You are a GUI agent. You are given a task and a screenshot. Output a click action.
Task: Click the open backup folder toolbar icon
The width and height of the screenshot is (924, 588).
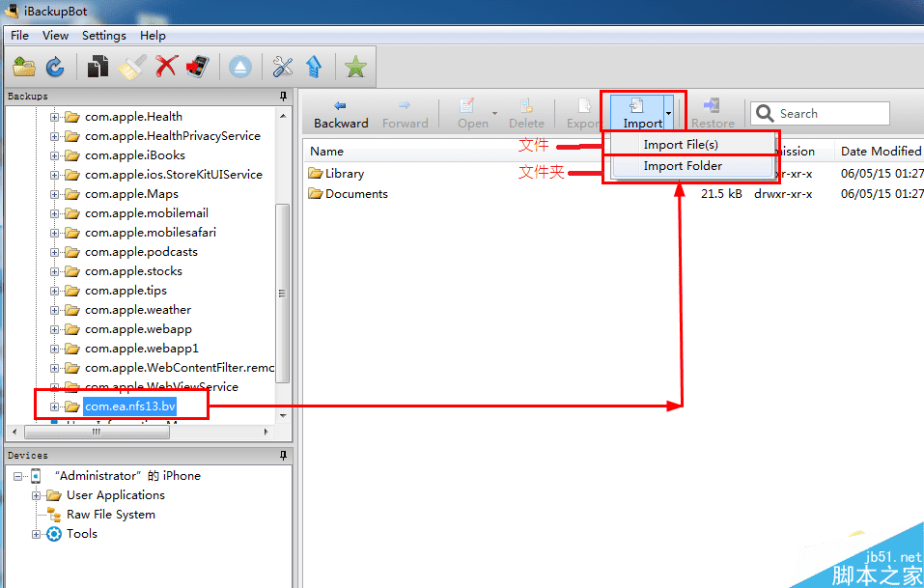(x=24, y=67)
